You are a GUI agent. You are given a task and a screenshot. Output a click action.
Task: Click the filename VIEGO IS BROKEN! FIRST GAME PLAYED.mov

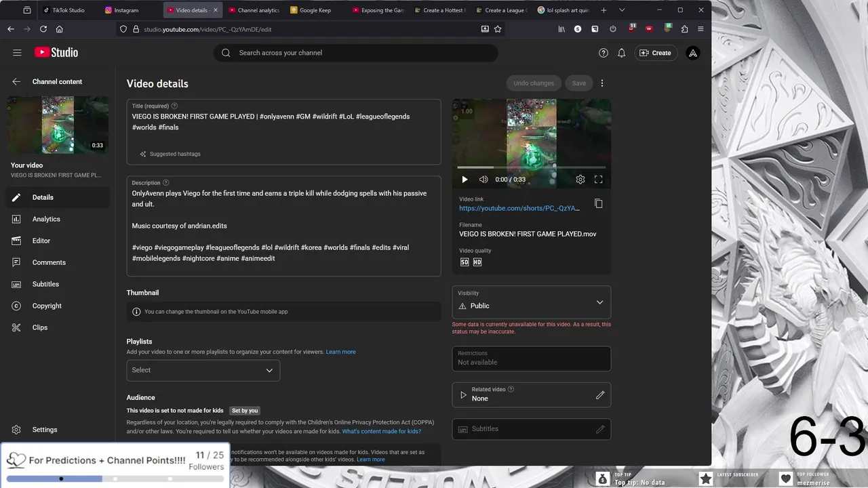528,234
